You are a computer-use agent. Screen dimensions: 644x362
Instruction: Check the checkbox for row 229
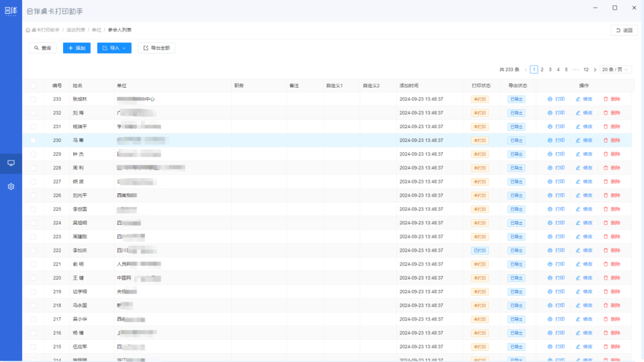click(x=33, y=154)
